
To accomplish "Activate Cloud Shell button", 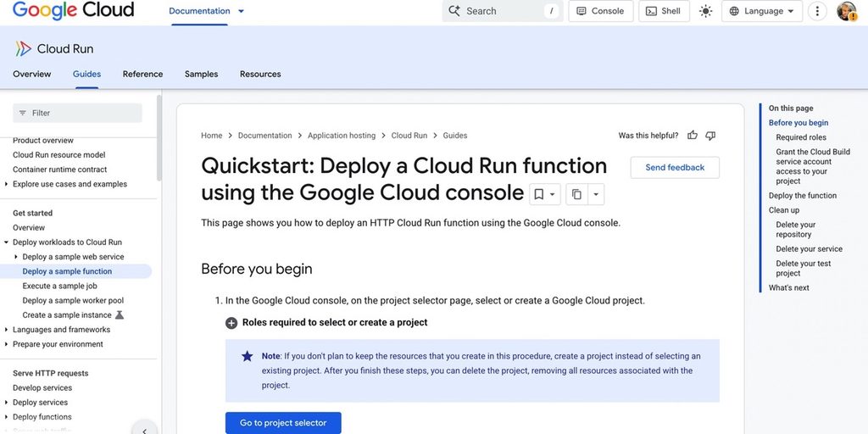I will point(664,11).
